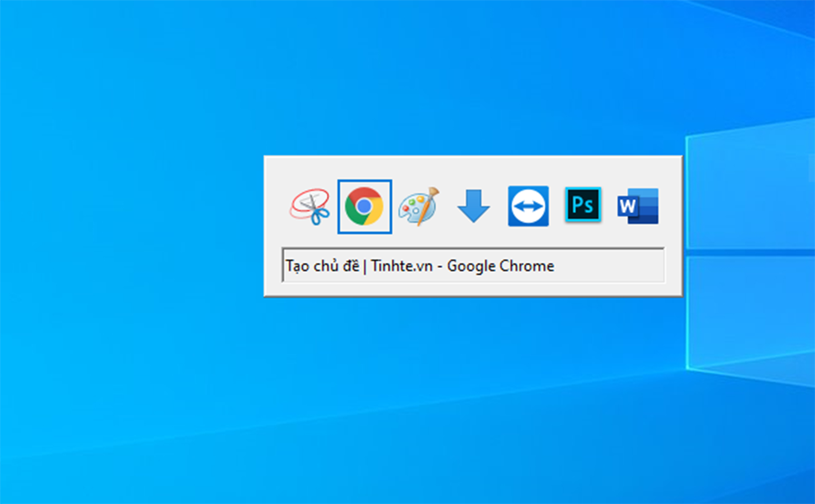Viewport: 815px width, 504px height.
Task: Switch to the Paint palette icon
Action: tap(419, 207)
